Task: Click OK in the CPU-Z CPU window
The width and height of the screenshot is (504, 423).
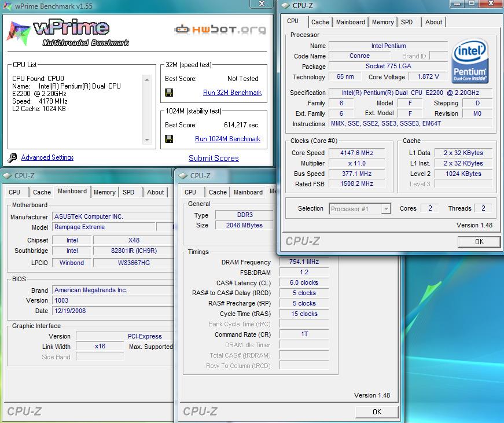Action: 479,242
